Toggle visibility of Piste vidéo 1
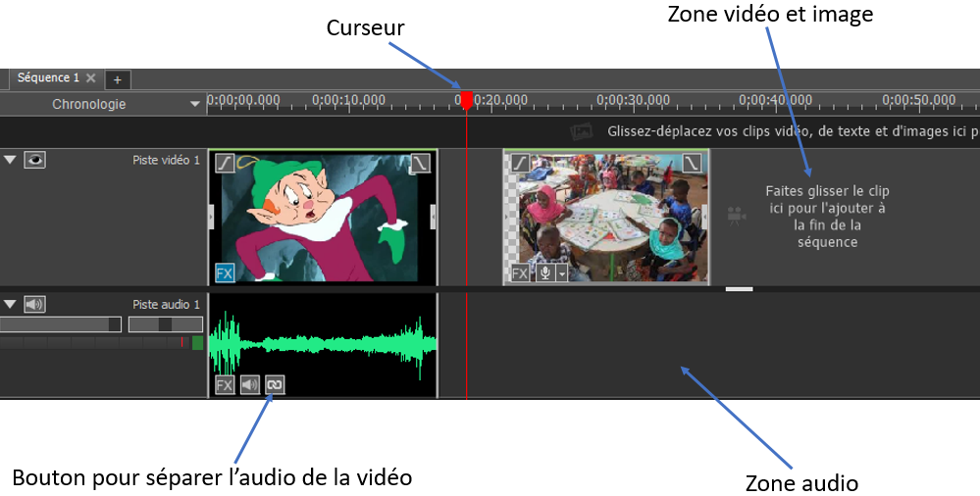Image resolution: width=980 pixels, height=496 pixels. click(35, 160)
